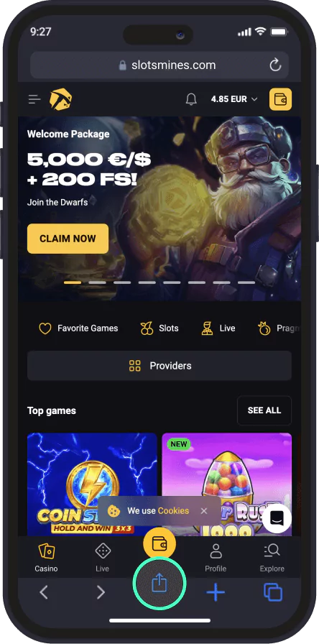This screenshot has height=644, width=319.
Task: Claim the welcome package with CLAIM NOW
Action: point(68,239)
